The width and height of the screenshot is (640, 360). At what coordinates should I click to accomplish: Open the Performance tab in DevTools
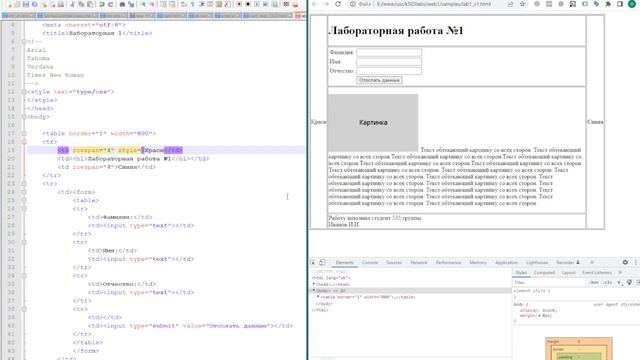tap(448, 262)
